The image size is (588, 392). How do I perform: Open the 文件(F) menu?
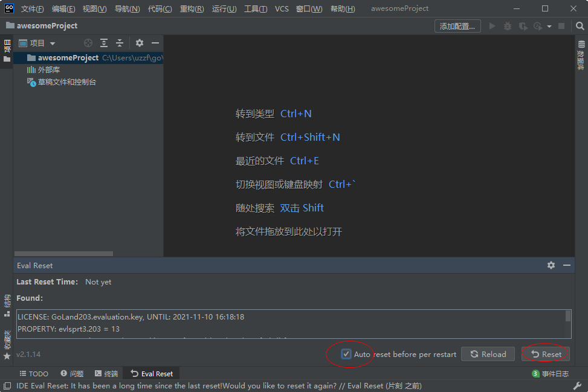pos(32,8)
